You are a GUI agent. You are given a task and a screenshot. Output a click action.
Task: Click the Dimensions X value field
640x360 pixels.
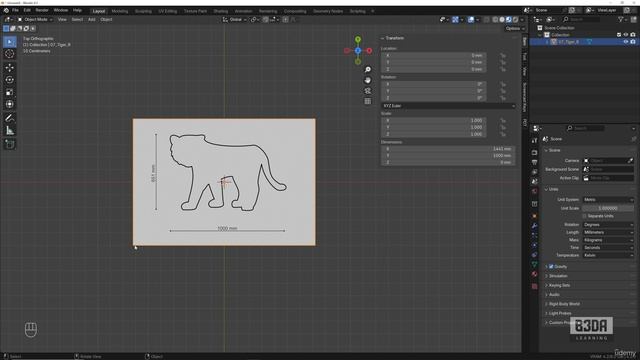[x=448, y=149]
